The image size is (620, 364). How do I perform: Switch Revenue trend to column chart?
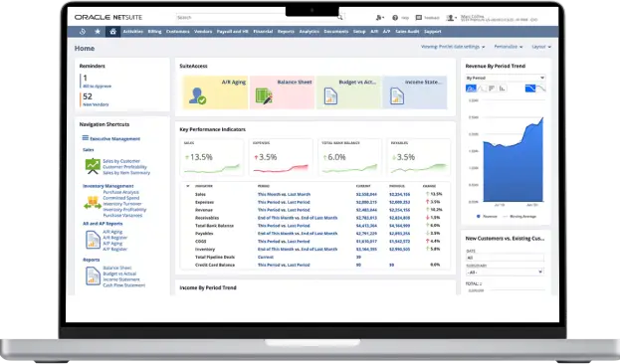point(502,89)
